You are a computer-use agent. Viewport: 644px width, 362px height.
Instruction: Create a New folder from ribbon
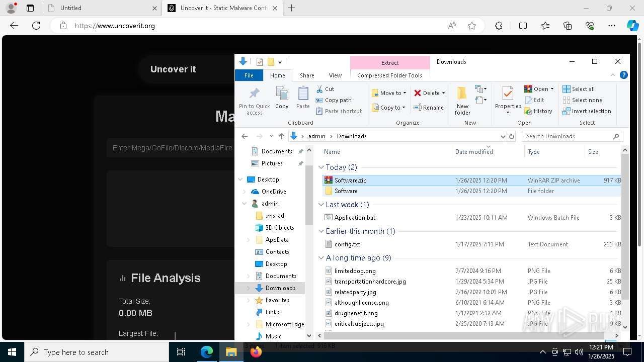[x=462, y=100]
